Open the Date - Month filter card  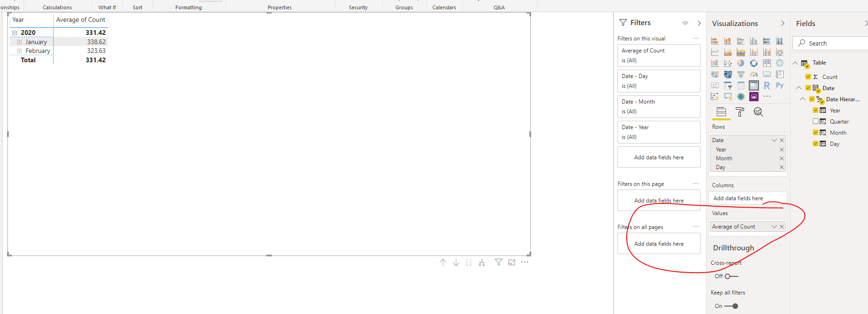[659, 106]
